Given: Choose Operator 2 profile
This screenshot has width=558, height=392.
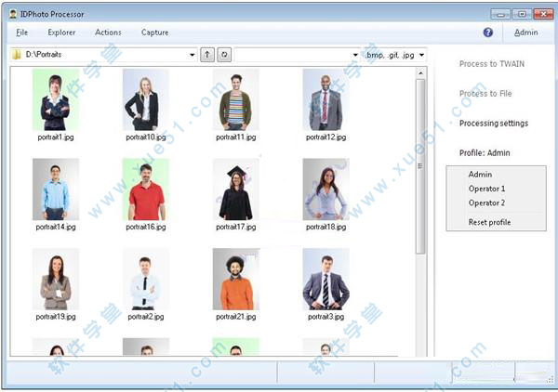Looking at the screenshot, I should click(x=486, y=203).
